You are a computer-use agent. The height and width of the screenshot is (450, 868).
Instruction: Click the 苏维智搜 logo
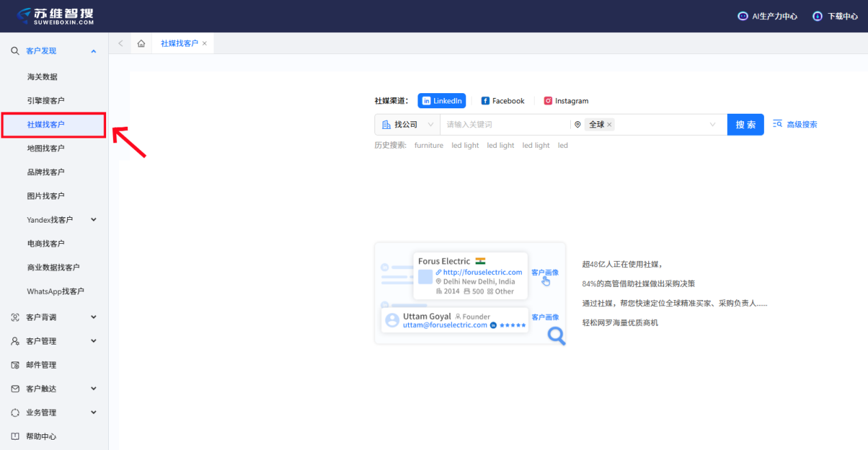click(55, 16)
